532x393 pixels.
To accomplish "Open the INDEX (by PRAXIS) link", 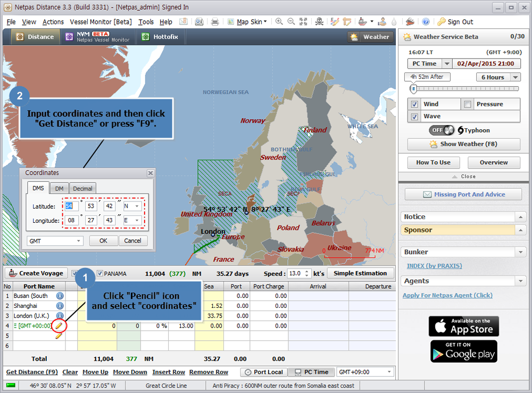I will pyautogui.click(x=434, y=266).
